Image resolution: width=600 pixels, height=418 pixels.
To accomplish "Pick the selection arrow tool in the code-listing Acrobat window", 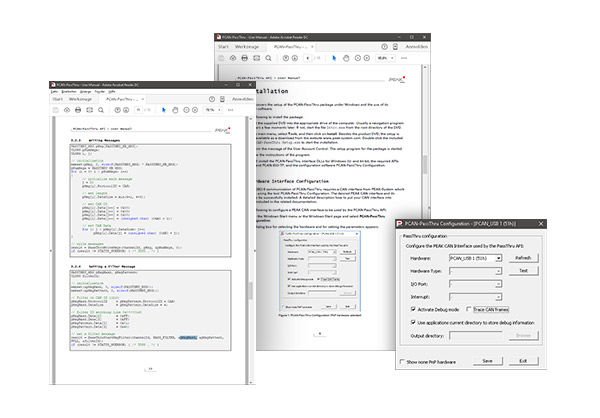I will tap(164, 110).
